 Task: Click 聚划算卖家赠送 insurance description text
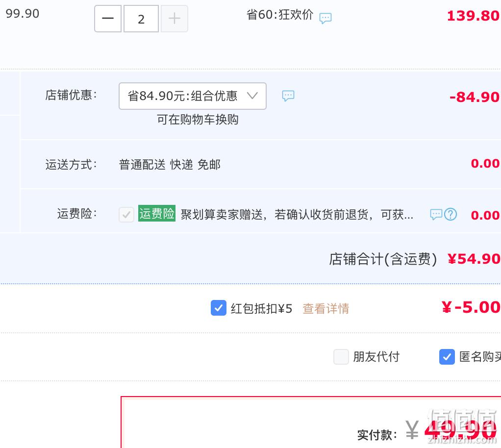pyautogui.click(x=297, y=214)
